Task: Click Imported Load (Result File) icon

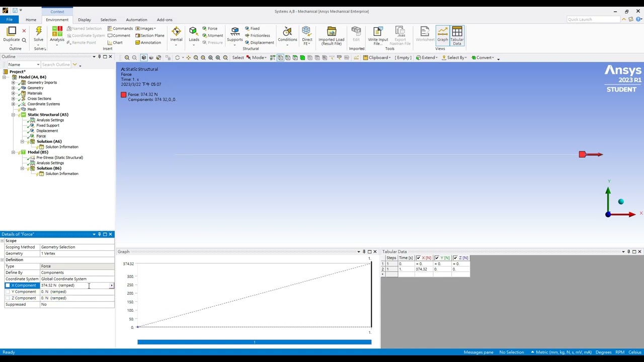Action: coord(331,31)
